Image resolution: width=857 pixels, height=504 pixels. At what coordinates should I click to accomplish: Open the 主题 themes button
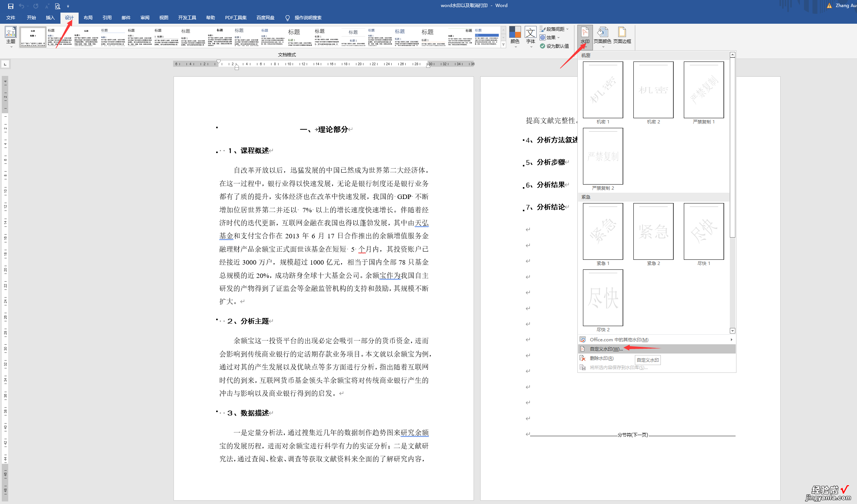11,36
